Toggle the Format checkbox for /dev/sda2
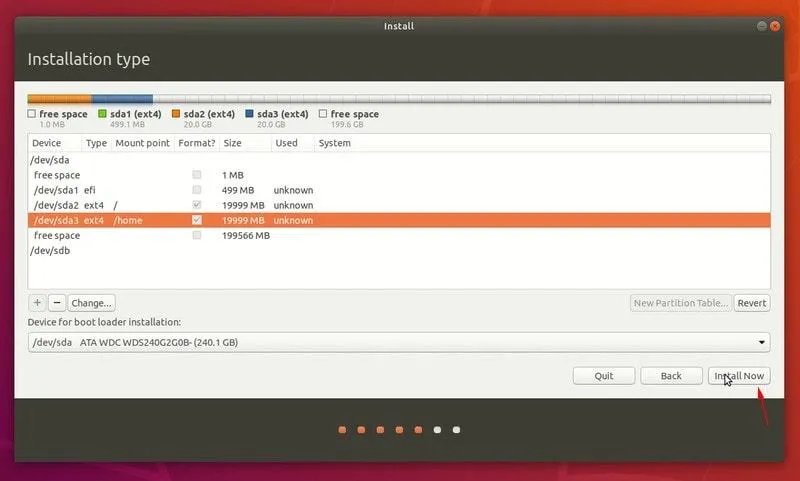The width and height of the screenshot is (800, 481). click(197, 205)
